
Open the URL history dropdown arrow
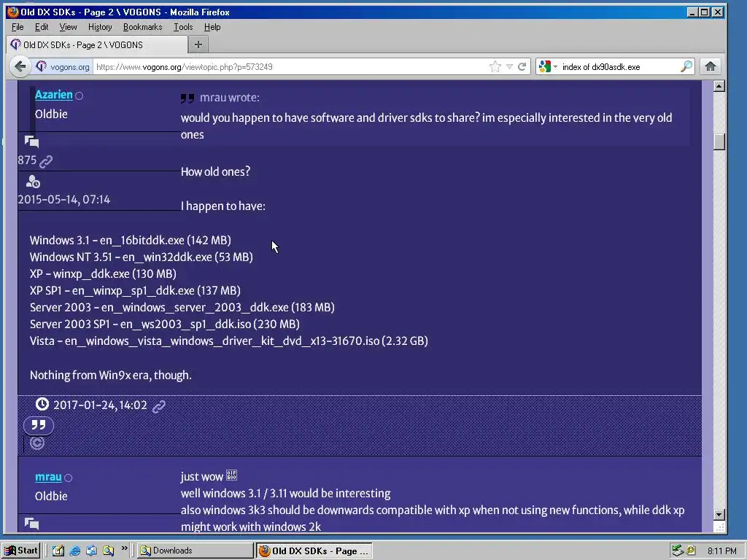[509, 66]
